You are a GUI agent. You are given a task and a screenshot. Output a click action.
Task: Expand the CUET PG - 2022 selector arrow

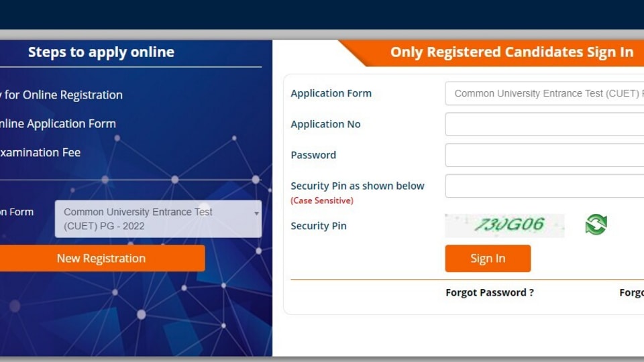tap(256, 213)
